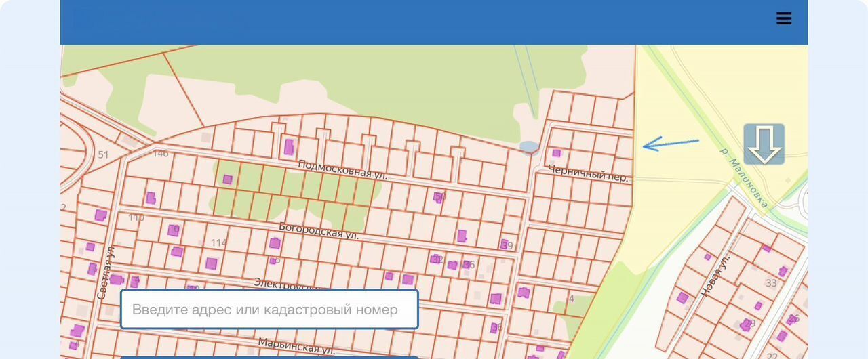Click the small blue pond near Черничный пер.
This screenshot has height=359, width=868.
tap(529, 146)
